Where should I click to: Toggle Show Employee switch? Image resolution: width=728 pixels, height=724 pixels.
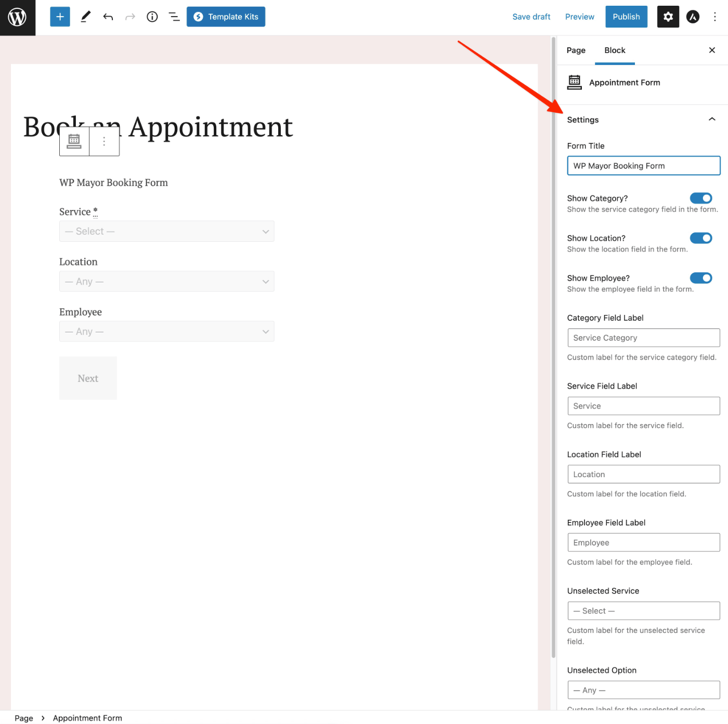[x=701, y=278]
